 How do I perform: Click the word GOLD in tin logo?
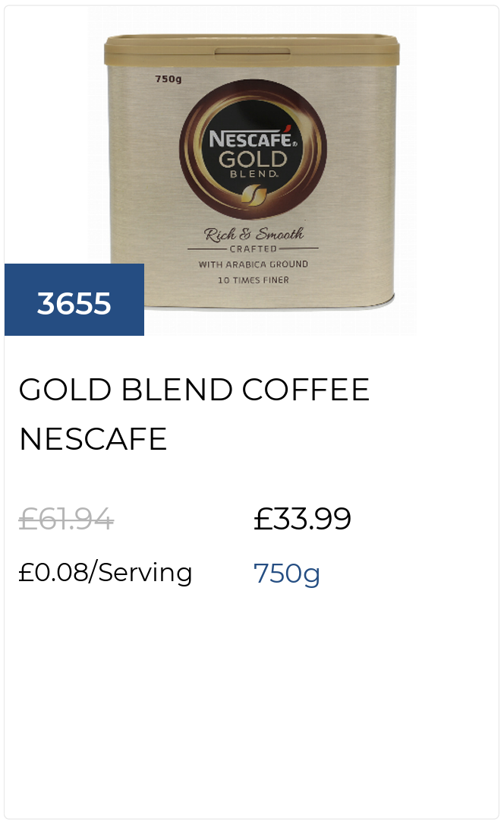click(x=253, y=159)
